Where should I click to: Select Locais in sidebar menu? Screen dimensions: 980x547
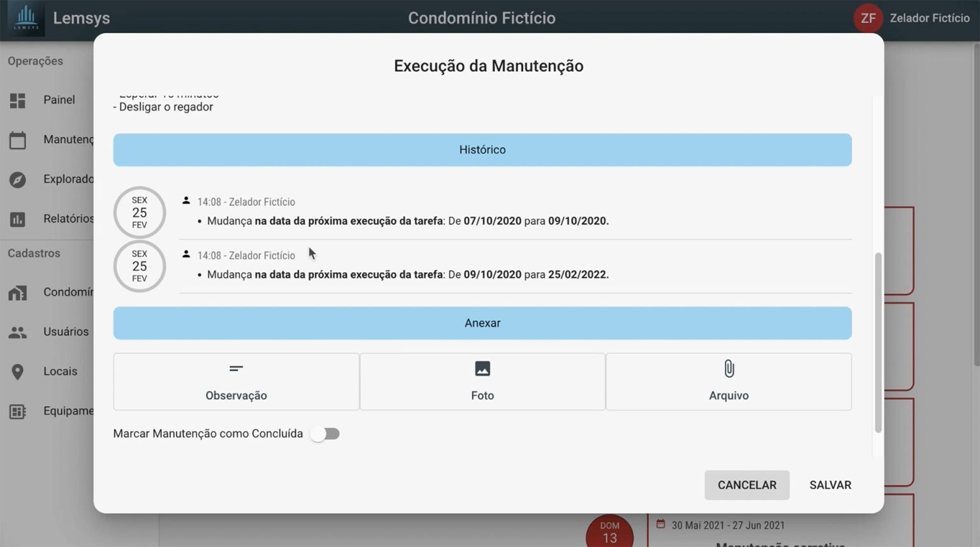60,372
